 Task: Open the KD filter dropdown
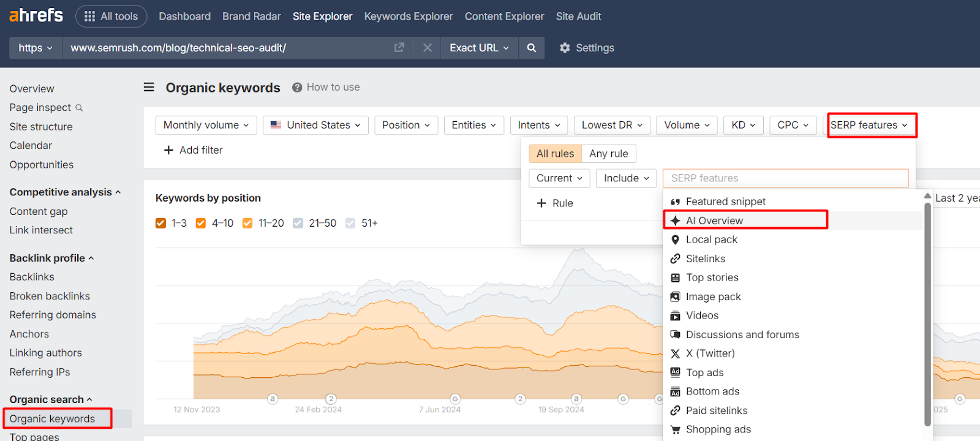pos(744,125)
